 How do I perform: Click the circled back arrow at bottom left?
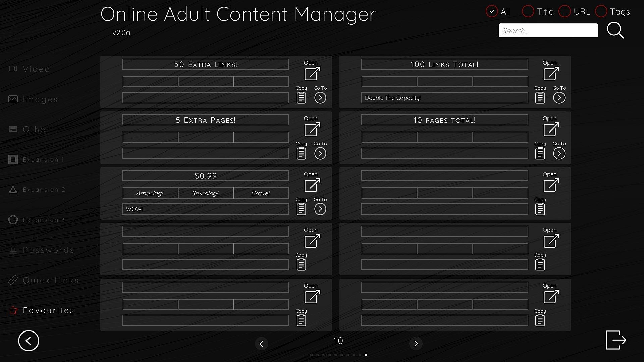click(x=29, y=341)
